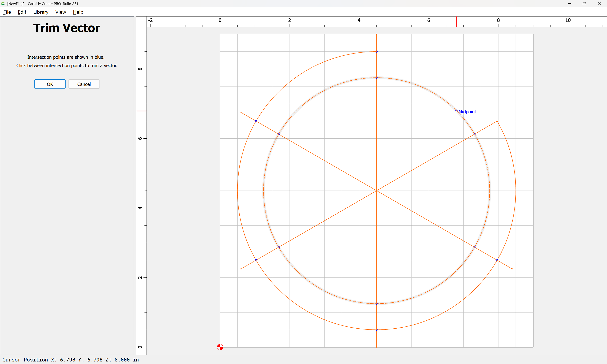The image size is (607, 364).
Task: Open the File menu
Action: pos(7,12)
